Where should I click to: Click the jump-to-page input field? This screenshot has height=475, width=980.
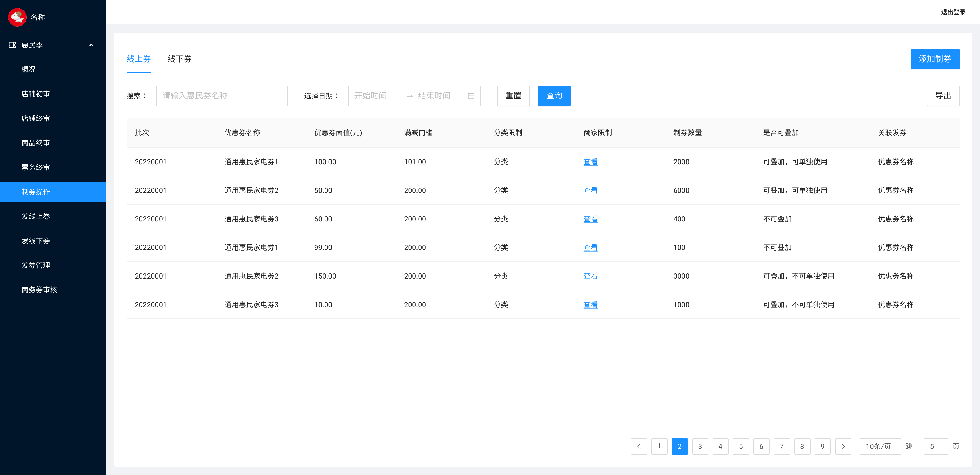(936, 446)
